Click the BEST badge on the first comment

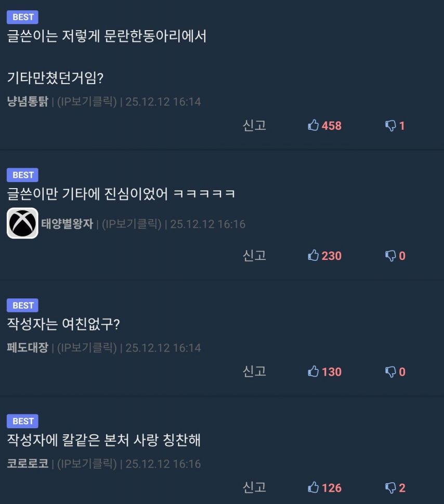click(x=22, y=17)
